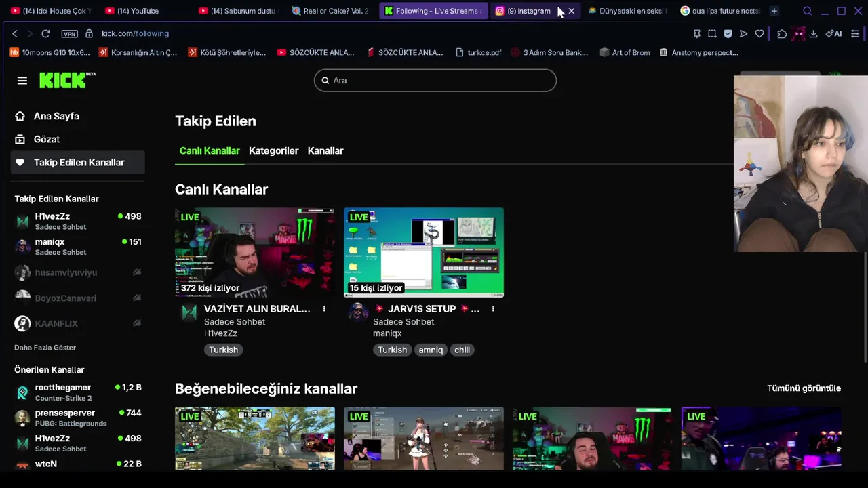Click the ad blocker shield icon
Image resolution: width=868 pixels, height=488 pixels.
tap(728, 33)
